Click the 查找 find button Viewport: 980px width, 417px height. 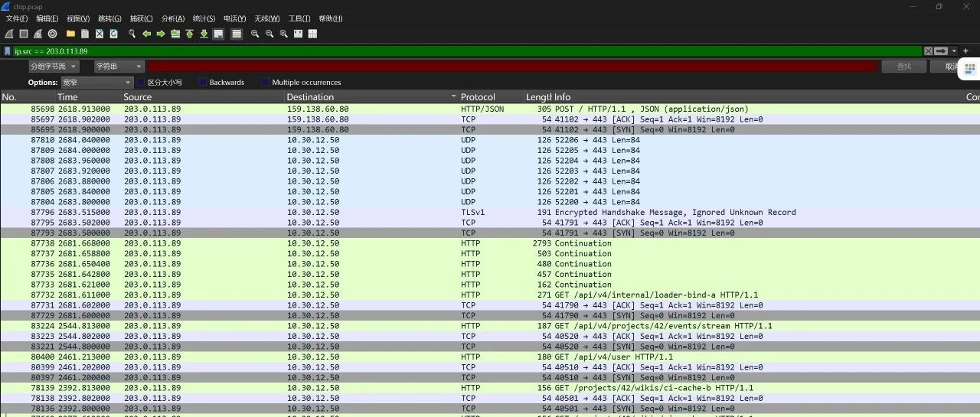pyautogui.click(x=904, y=67)
